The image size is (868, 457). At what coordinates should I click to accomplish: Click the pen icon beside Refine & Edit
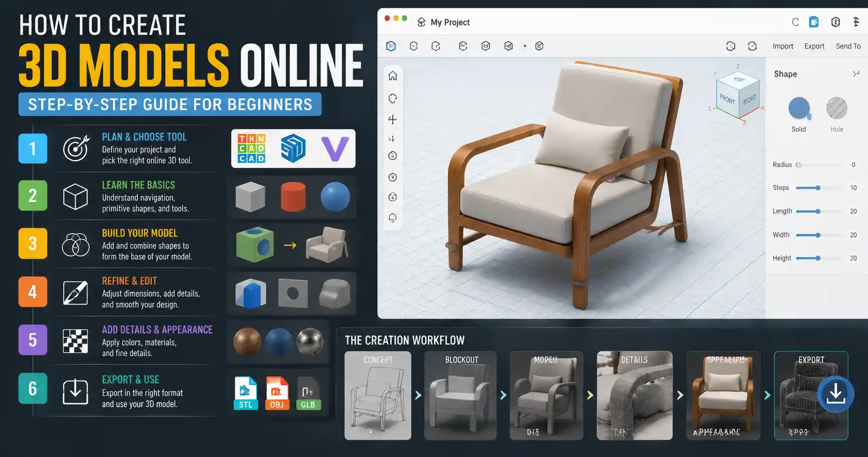point(75,293)
